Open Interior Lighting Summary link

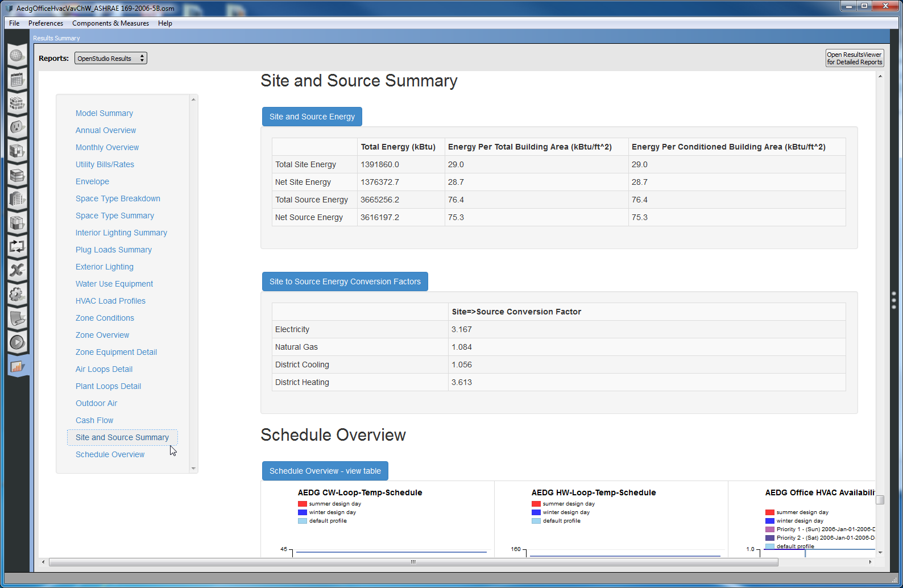pyautogui.click(x=121, y=233)
